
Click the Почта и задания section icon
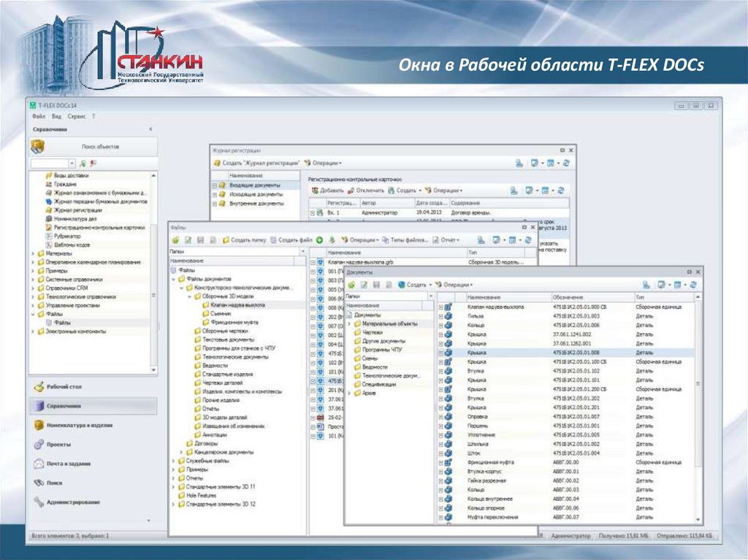click(39, 464)
